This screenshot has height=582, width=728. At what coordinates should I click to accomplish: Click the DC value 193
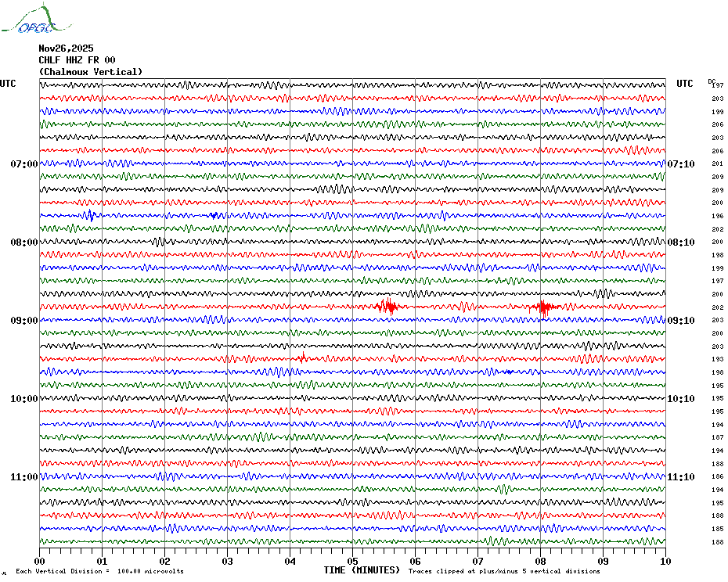[718, 359]
